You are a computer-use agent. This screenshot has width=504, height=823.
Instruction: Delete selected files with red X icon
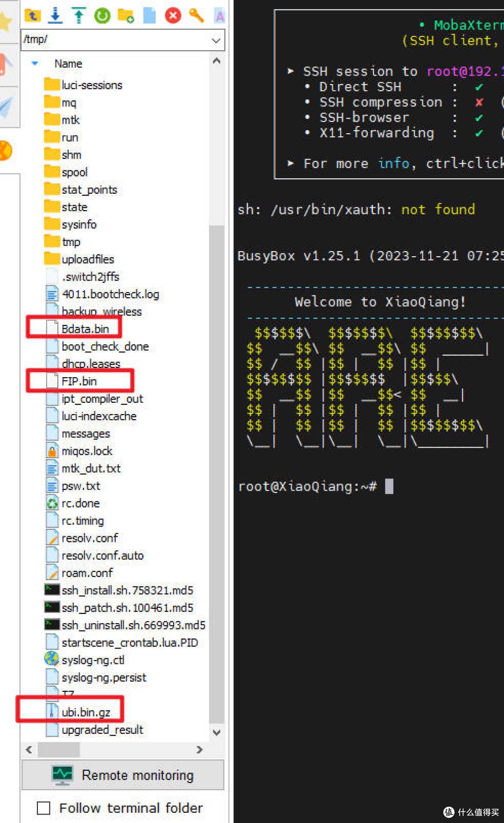tap(173, 16)
